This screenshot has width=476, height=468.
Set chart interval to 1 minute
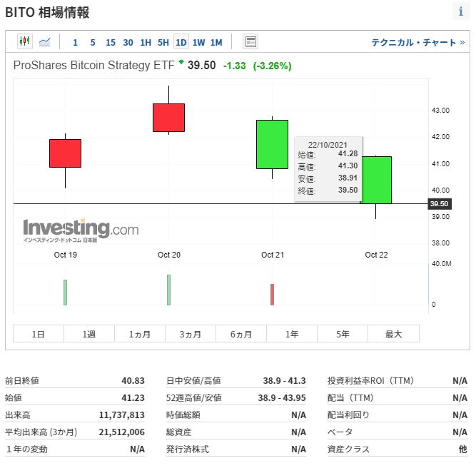(75, 43)
